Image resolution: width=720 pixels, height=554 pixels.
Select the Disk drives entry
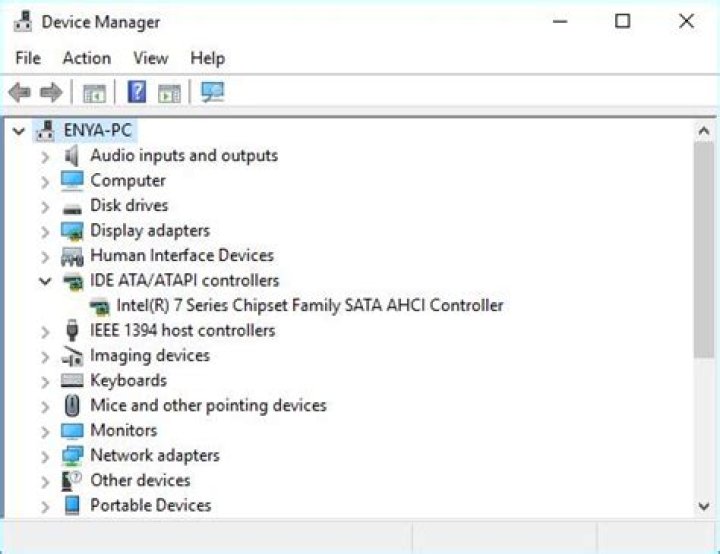tap(129, 206)
